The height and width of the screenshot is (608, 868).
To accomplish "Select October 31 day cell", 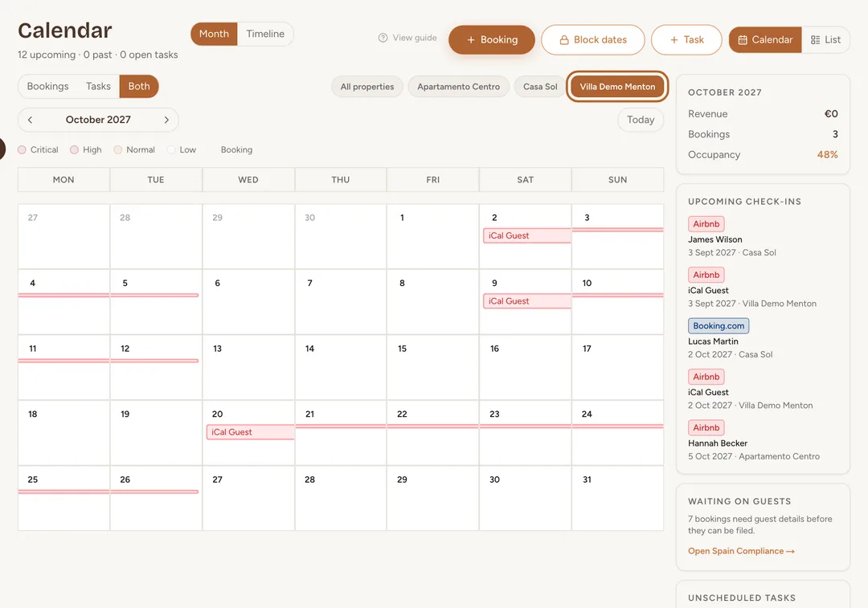I will point(618,499).
